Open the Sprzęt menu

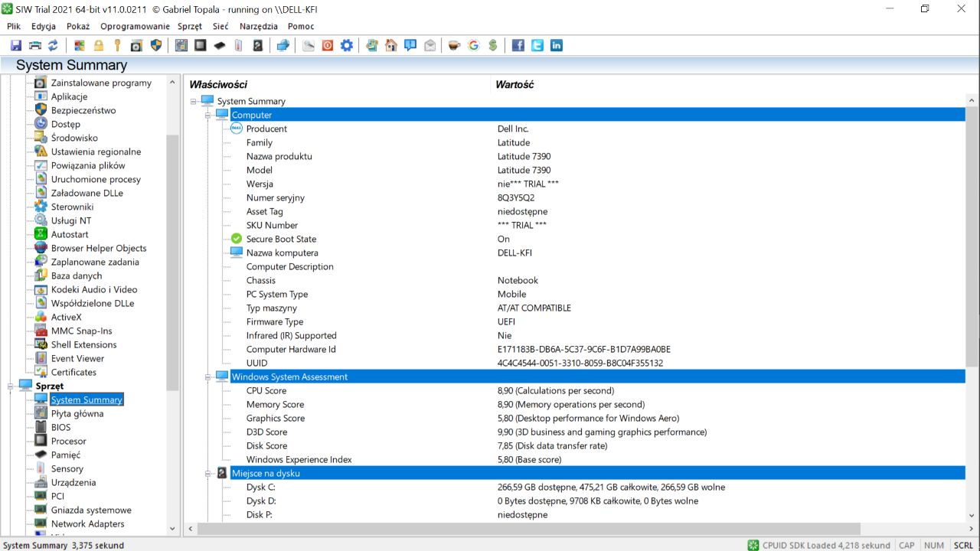(x=190, y=25)
